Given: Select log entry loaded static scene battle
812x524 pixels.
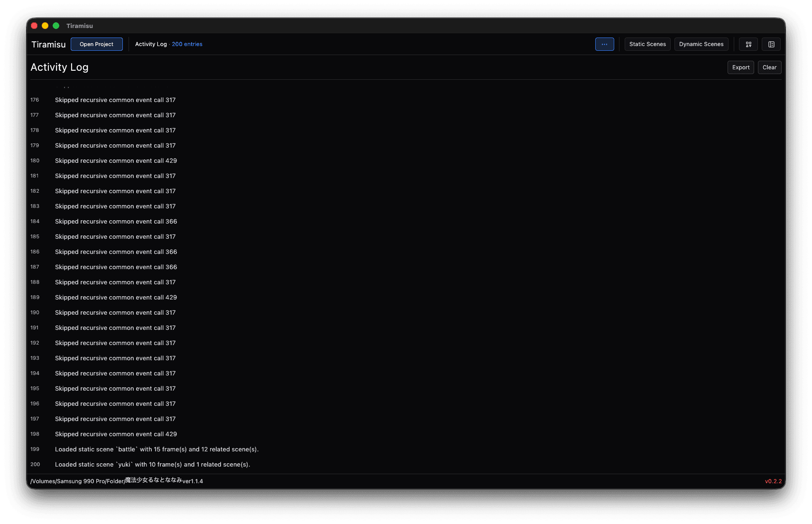Looking at the screenshot, I should [406, 449].
